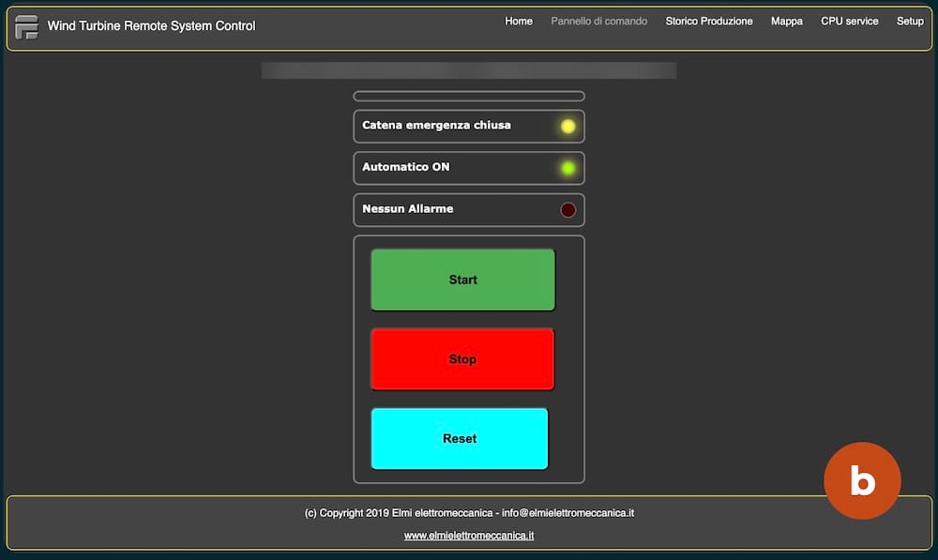Image resolution: width=938 pixels, height=560 pixels.
Task: Open the Setup page
Action: (910, 21)
